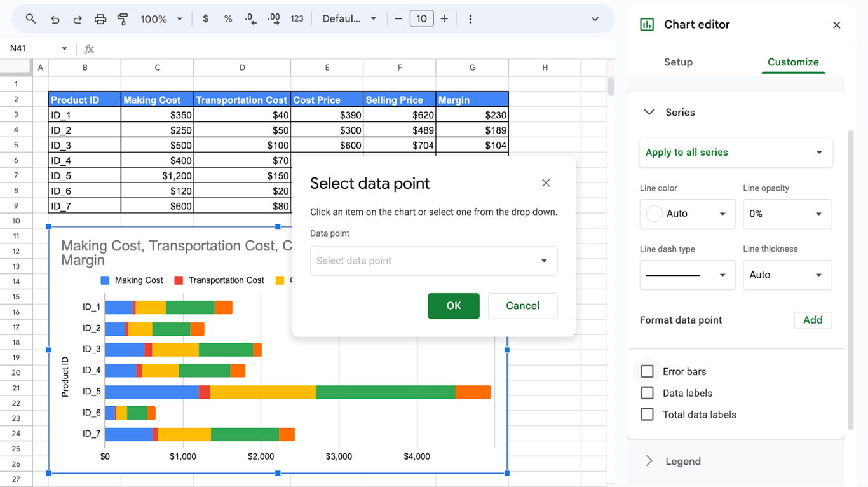Open the Default font dropdown
This screenshot has width=868, height=487.
(x=349, y=19)
